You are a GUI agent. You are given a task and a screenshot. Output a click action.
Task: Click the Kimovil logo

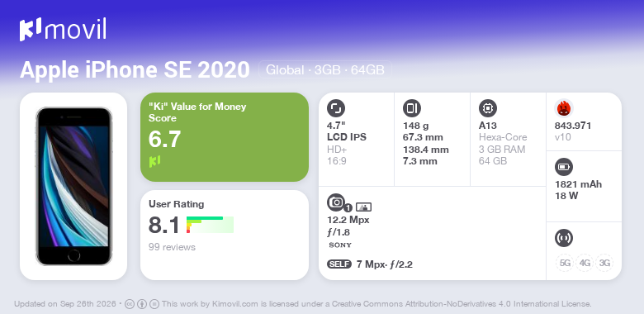pyautogui.click(x=63, y=30)
